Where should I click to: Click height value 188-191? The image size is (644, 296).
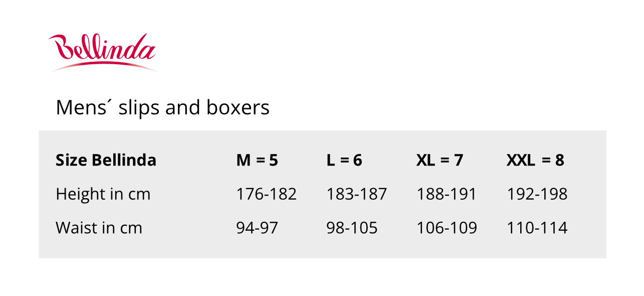tap(446, 194)
